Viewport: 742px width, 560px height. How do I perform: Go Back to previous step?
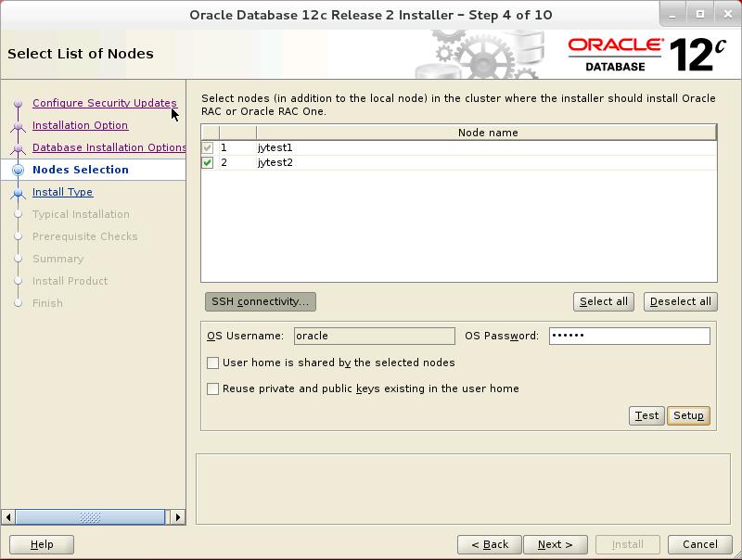coord(490,544)
